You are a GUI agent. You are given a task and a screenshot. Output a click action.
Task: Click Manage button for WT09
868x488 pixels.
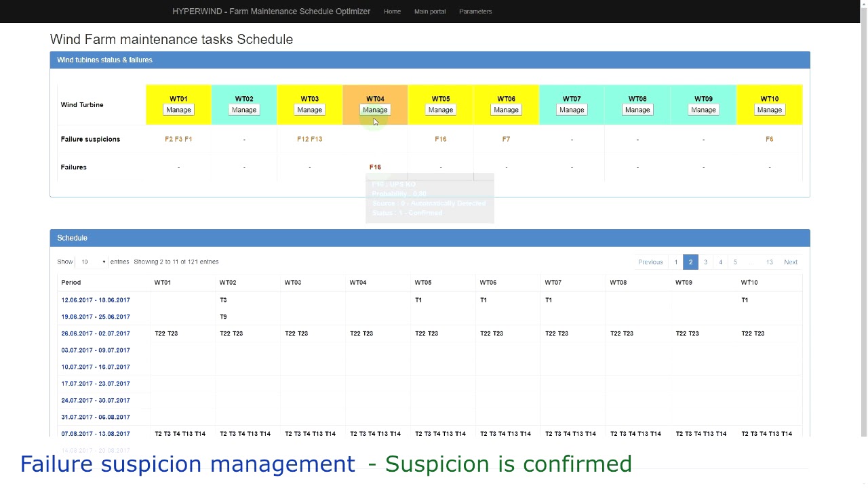click(703, 110)
